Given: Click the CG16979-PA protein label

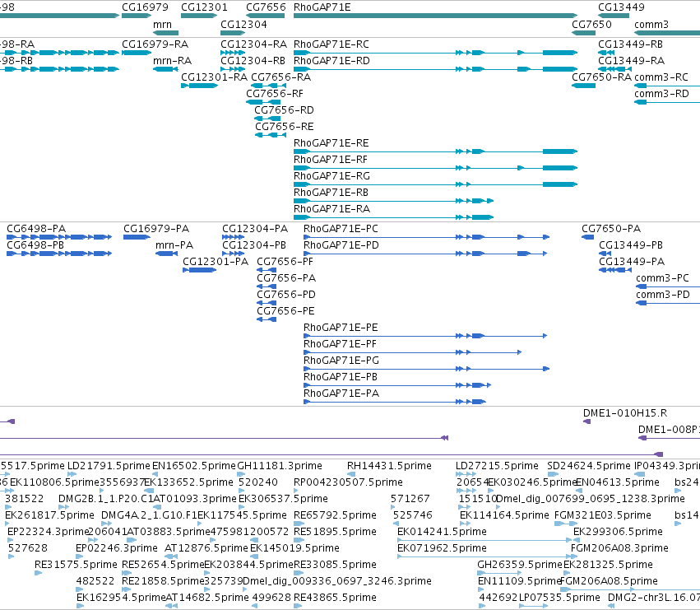Looking at the screenshot, I should pyautogui.click(x=156, y=229).
